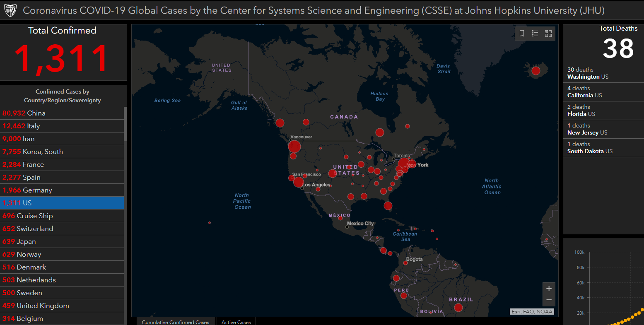Click the Brazil case circle on map
This screenshot has width=644, height=325.
pyautogui.click(x=458, y=307)
